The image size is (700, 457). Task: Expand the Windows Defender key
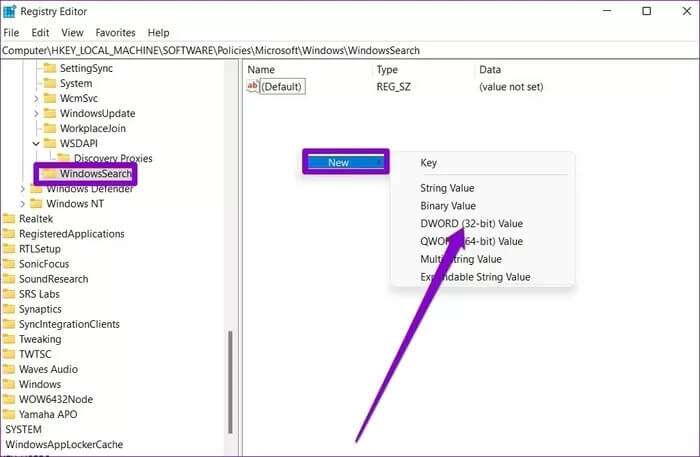(22, 189)
